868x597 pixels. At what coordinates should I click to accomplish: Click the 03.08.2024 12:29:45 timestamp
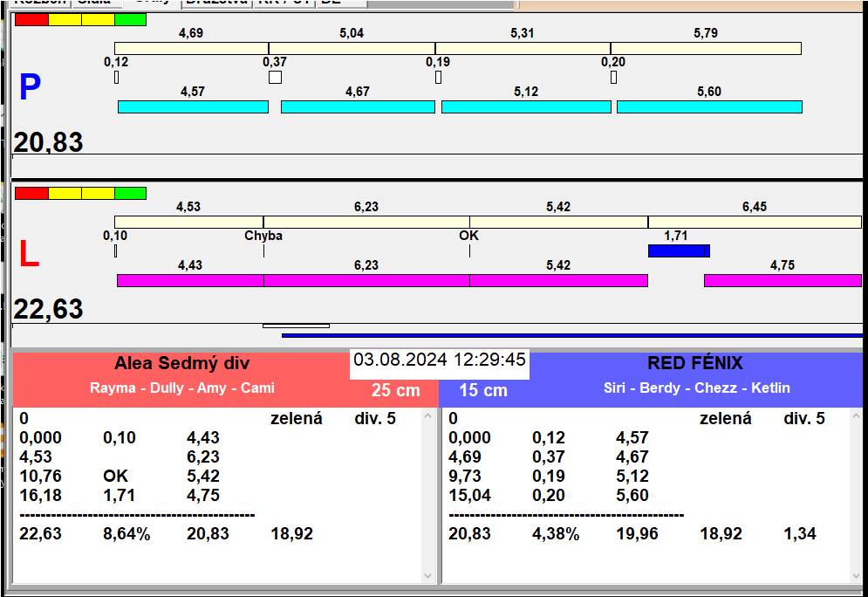[x=440, y=360]
